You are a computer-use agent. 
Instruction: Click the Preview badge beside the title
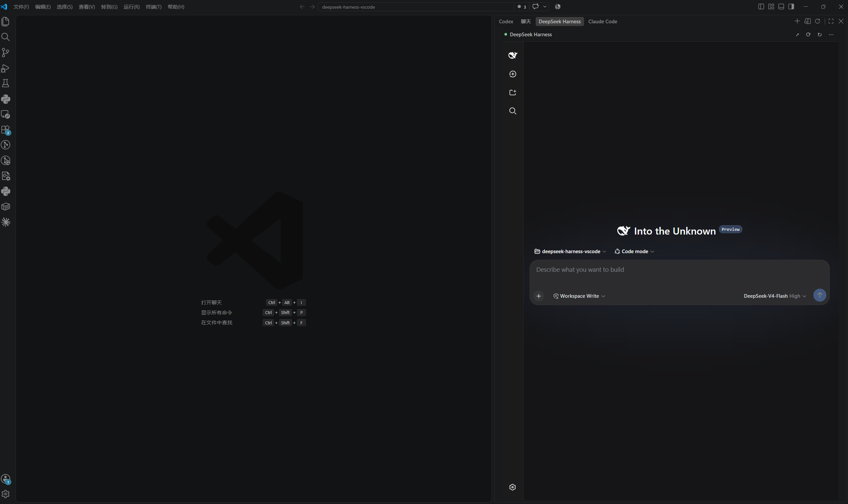click(x=730, y=229)
